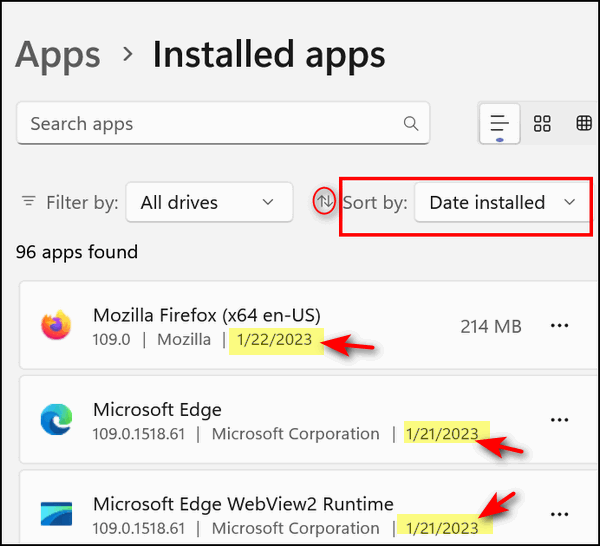The width and height of the screenshot is (600, 546).
Task: Expand the Sort by chevron arrow
Action: point(569,202)
